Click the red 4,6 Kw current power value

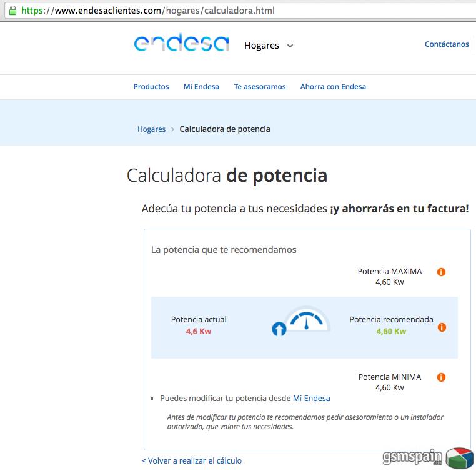199,332
